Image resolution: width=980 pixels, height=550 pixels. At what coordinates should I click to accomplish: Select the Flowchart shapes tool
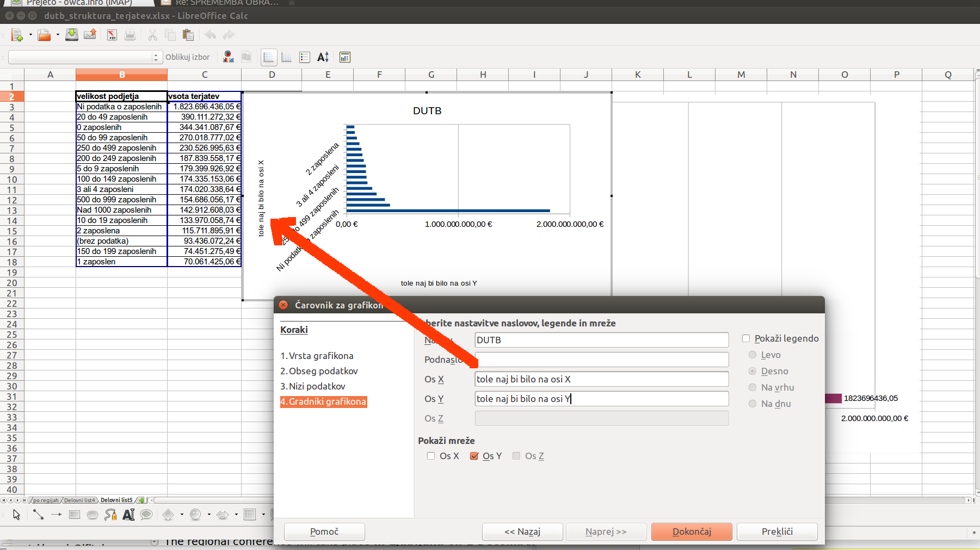(x=250, y=515)
